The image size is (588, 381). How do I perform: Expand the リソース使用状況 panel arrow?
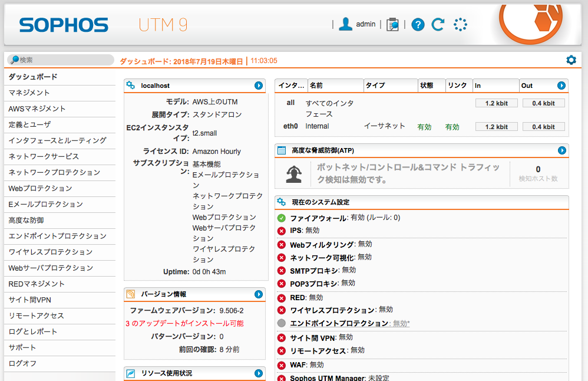point(259,373)
